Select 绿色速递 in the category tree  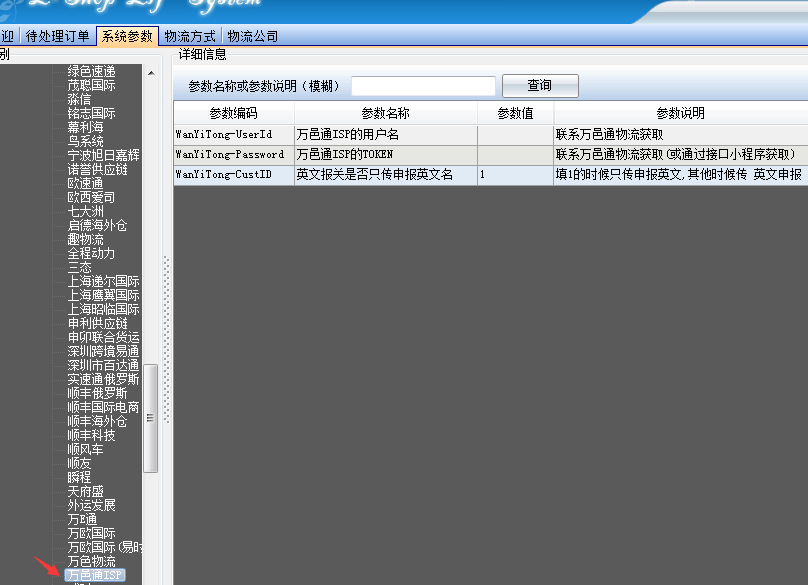(91, 71)
